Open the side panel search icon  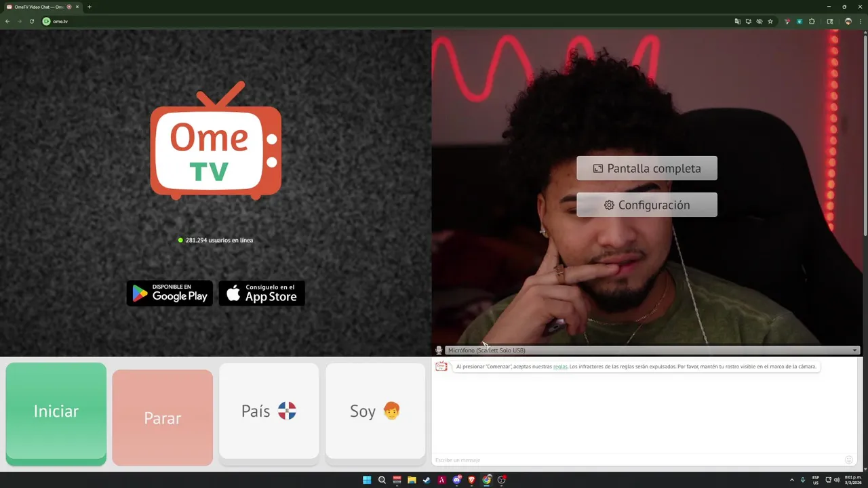pos(830,22)
